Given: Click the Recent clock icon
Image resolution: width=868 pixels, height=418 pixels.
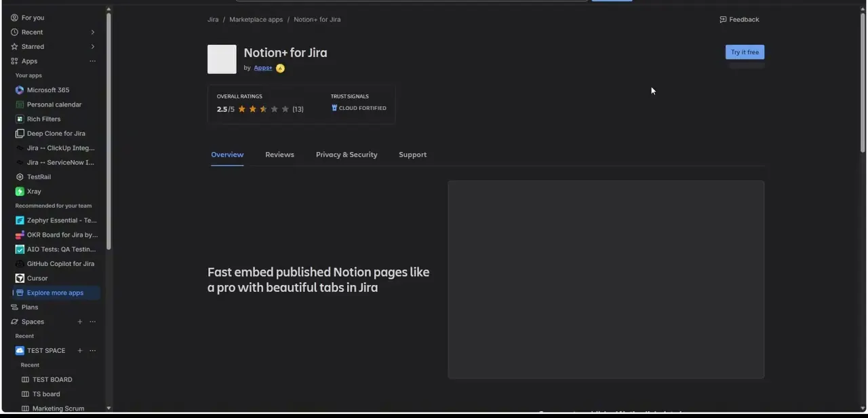Looking at the screenshot, I should click(x=14, y=32).
